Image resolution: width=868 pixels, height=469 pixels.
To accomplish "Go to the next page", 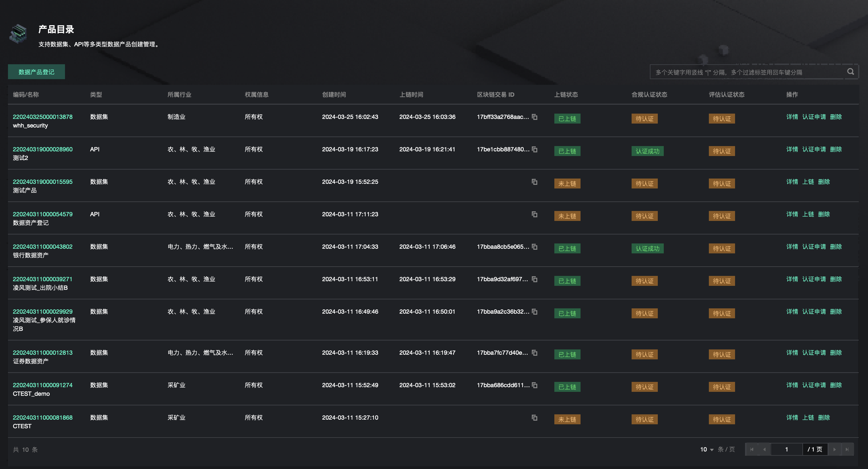I will [834, 449].
